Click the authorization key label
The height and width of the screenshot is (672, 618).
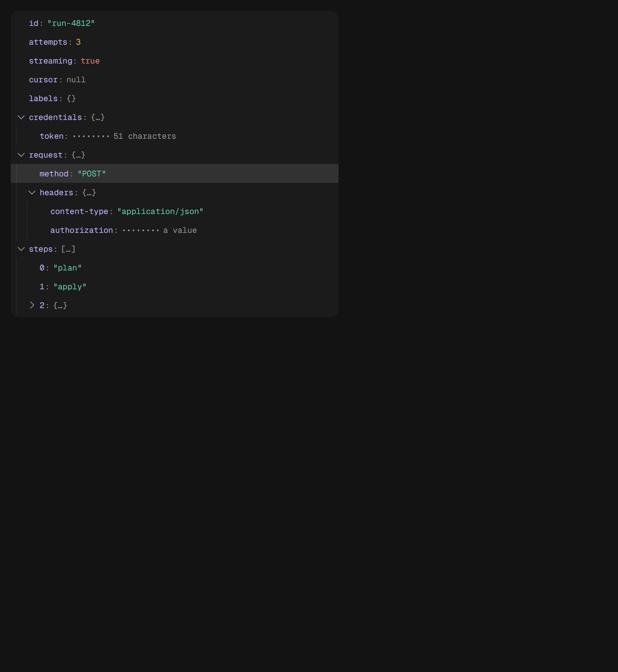click(x=82, y=230)
